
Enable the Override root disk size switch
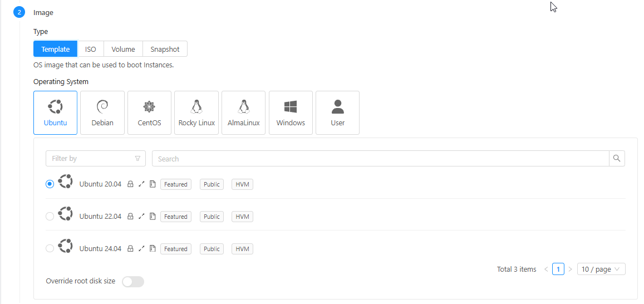coord(133,282)
